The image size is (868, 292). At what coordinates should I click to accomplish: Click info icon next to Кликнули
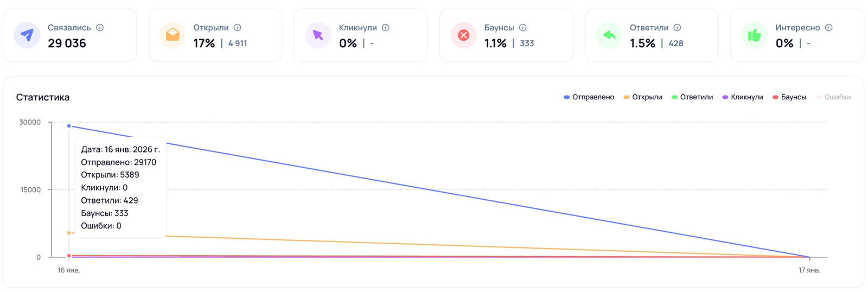coord(386,28)
